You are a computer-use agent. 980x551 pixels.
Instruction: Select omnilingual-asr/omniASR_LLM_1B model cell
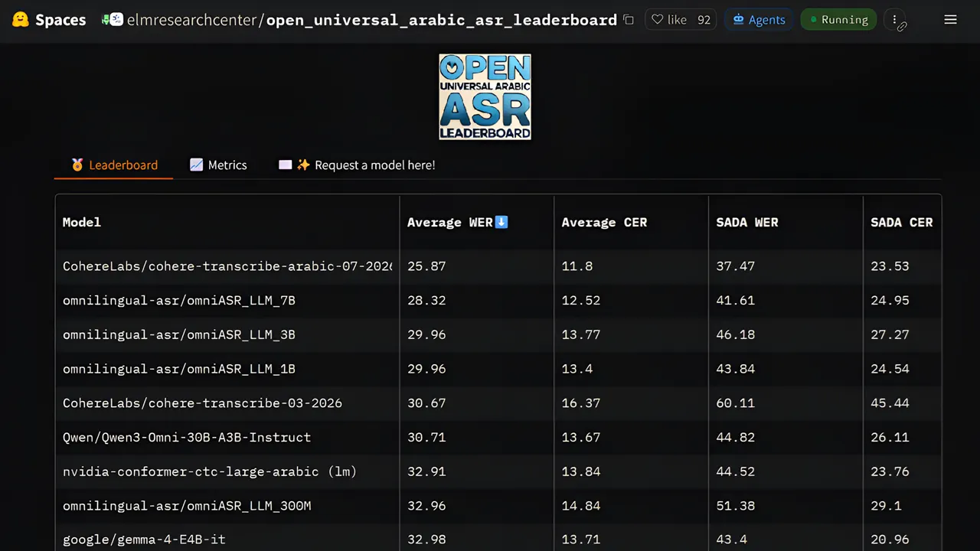click(x=227, y=369)
